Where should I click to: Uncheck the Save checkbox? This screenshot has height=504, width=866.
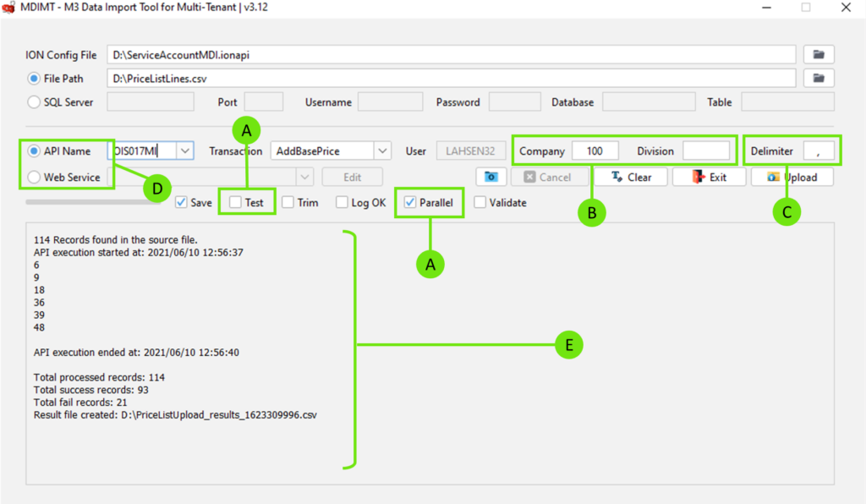coord(183,202)
